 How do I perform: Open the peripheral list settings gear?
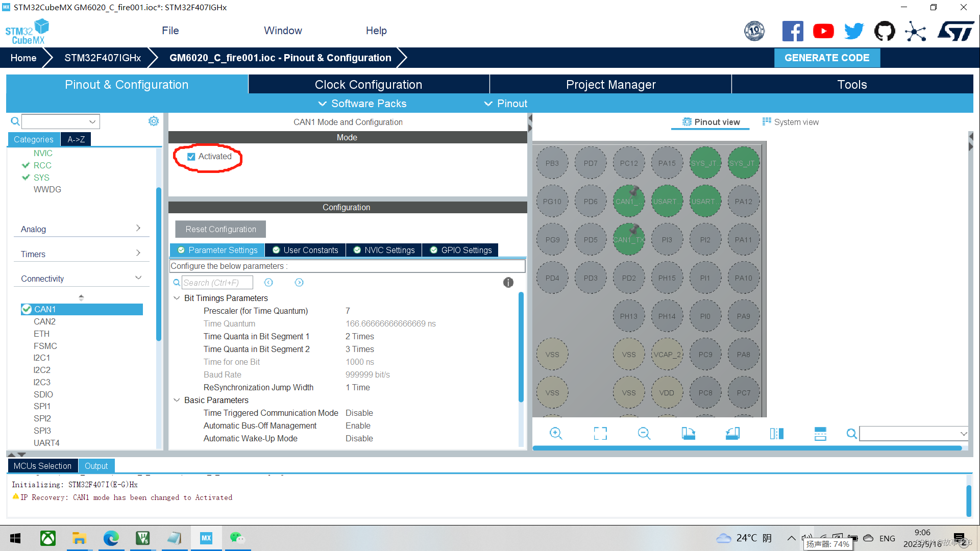pos(154,121)
